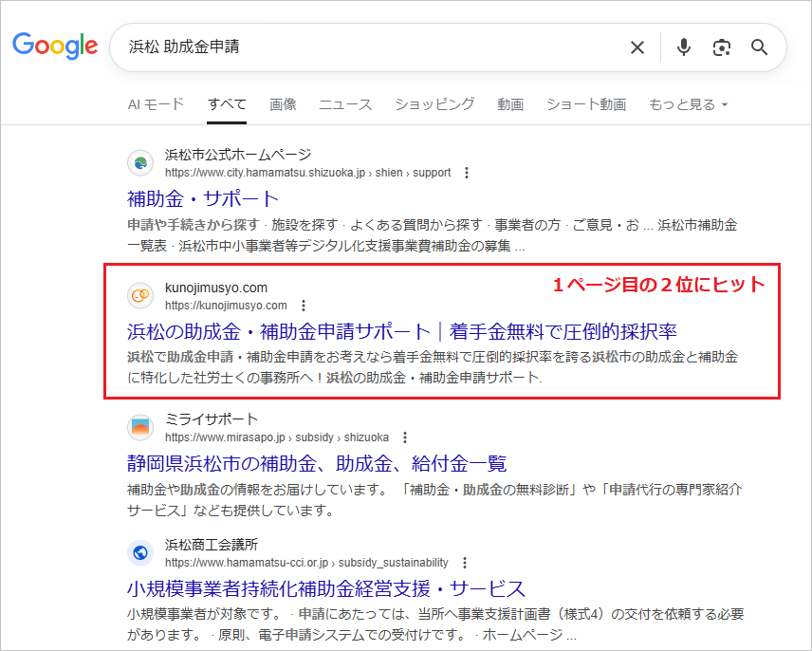The height and width of the screenshot is (651, 812).
Task: Expand the もっと見る dropdown
Action: click(685, 104)
